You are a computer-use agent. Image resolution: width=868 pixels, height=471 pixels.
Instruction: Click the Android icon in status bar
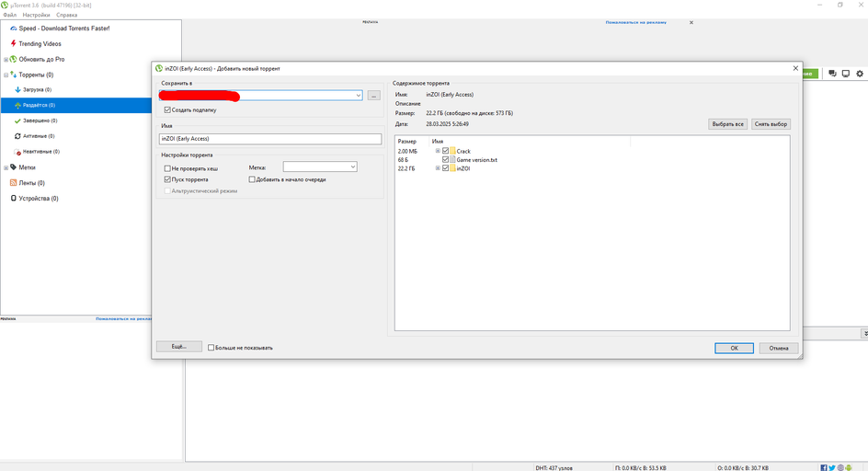[x=849, y=468]
